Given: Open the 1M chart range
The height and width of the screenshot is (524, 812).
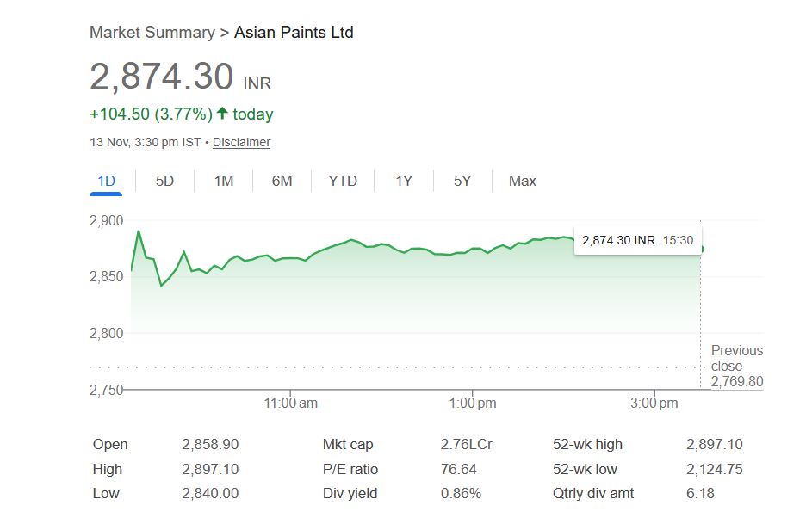Looking at the screenshot, I should (224, 181).
